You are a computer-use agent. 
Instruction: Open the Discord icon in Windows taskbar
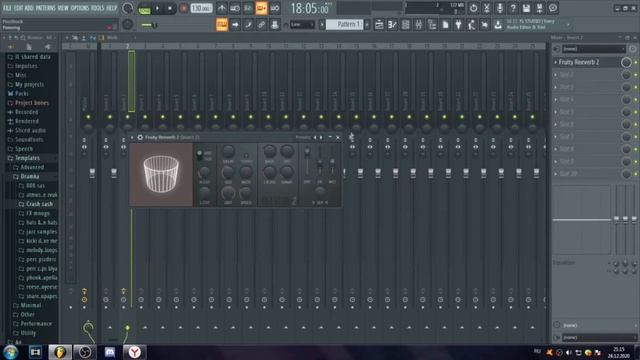coord(110,352)
